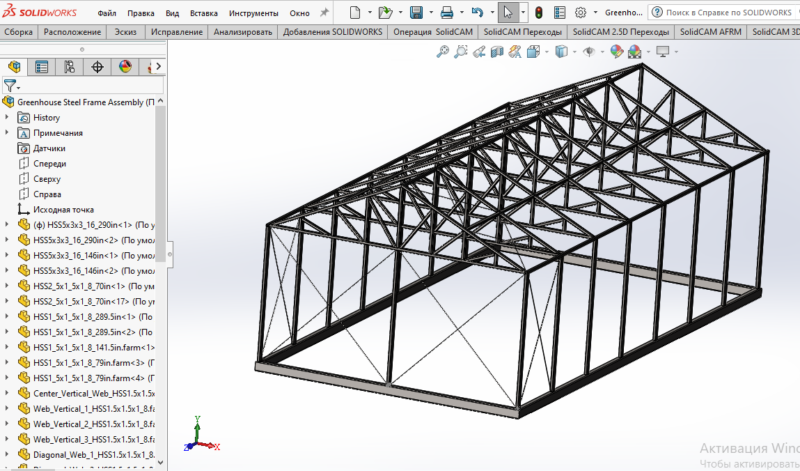Open View Settings monitor icon
The width and height of the screenshot is (800, 471).
(x=663, y=52)
